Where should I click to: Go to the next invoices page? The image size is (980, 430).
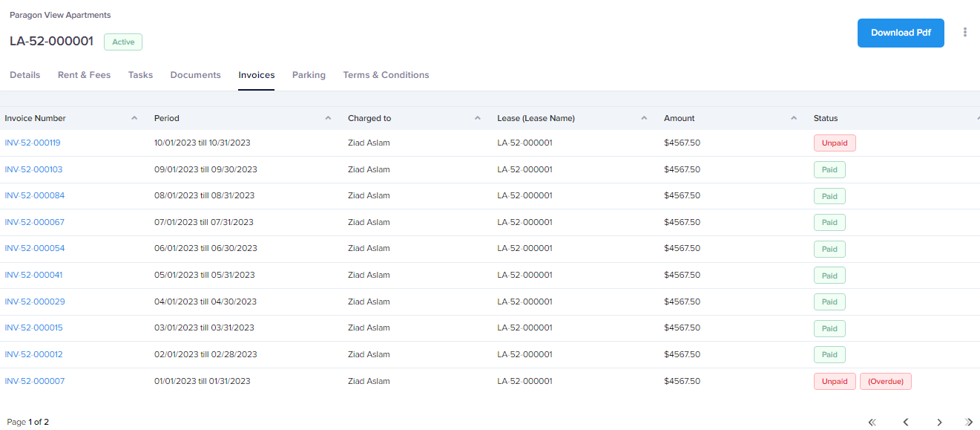coord(939,422)
